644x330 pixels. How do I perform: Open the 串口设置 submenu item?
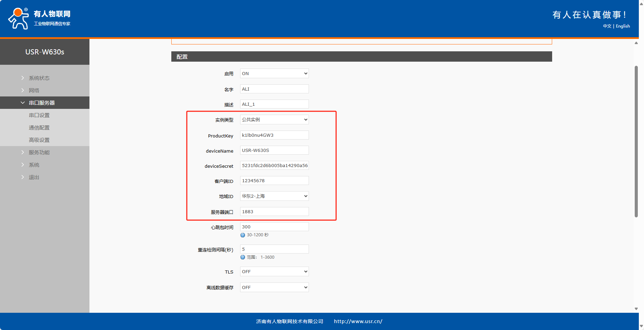point(39,115)
